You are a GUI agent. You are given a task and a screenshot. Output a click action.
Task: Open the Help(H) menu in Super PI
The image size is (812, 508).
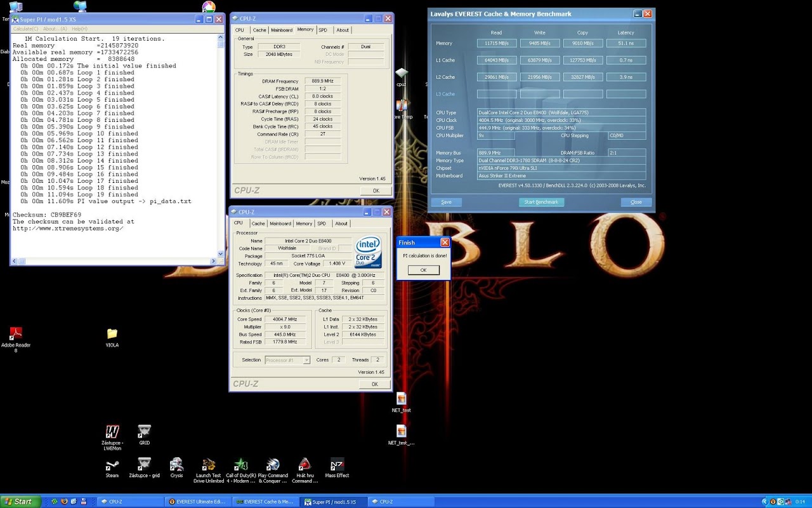tap(79, 29)
